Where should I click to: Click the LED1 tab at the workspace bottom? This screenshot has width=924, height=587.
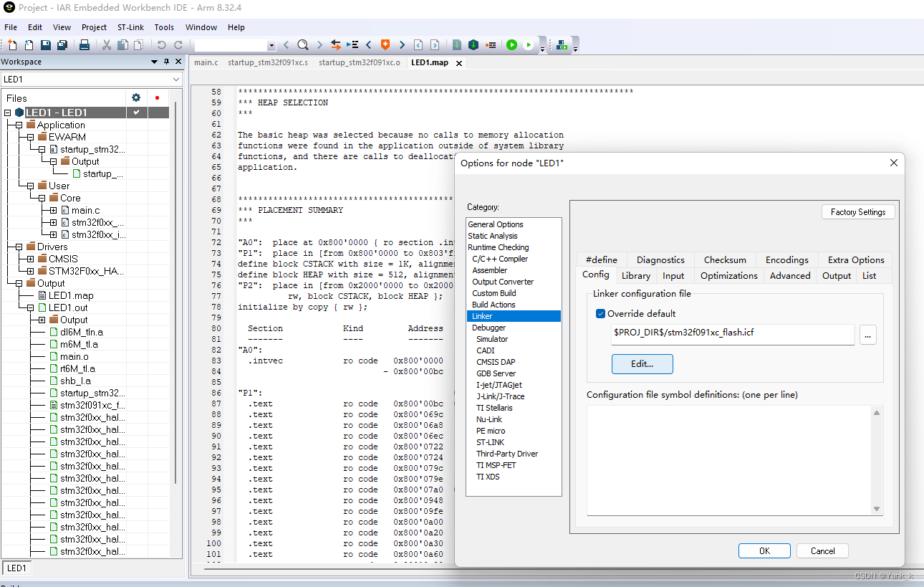(16, 568)
